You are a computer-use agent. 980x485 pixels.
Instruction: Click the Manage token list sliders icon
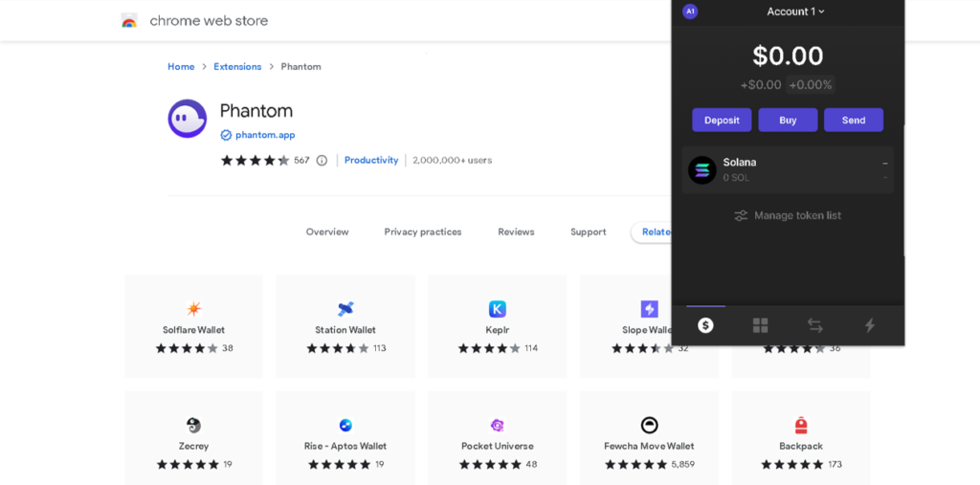tap(741, 215)
